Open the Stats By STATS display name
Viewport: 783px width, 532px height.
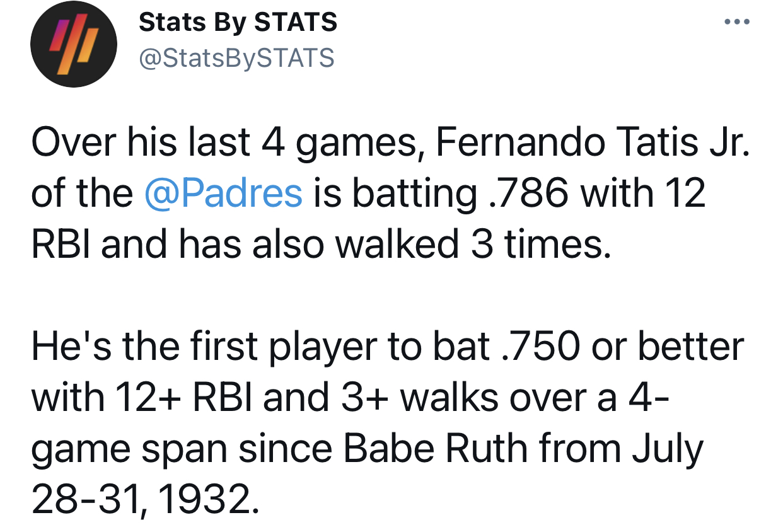(x=238, y=23)
